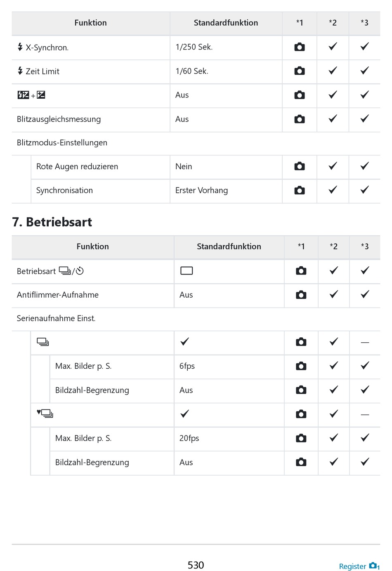Click the sequential shooting icon under Serienaufnahme
392x571 pixels.
[43, 342]
